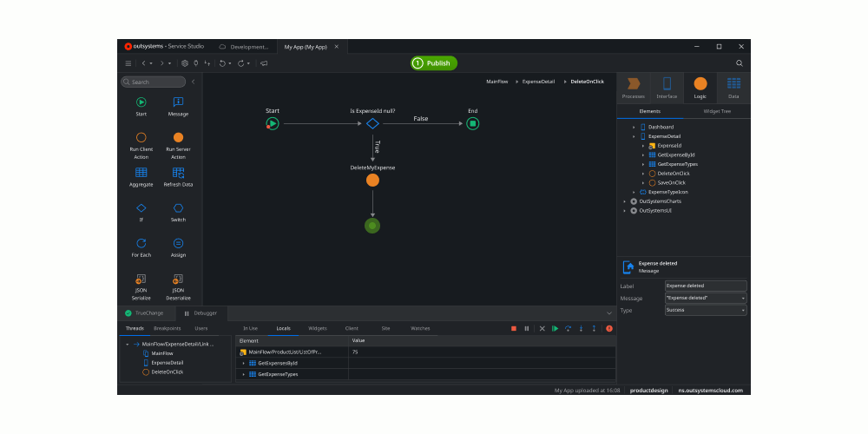Collapse the toolbox panel with chevron
Viewport: 868px width, 434px height.
tap(194, 82)
